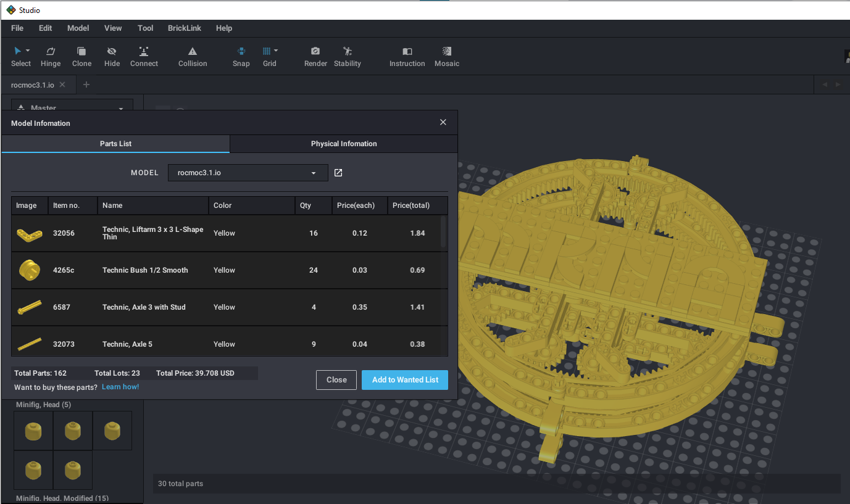Sort by Price(each) column header
The height and width of the screenshot is (504, 850).
[360, 205]
